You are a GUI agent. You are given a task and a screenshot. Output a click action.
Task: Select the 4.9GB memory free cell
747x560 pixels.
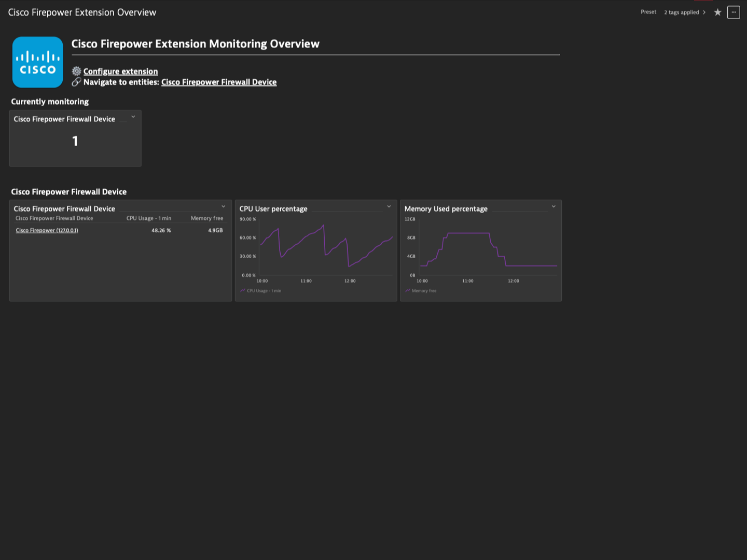click(215, 230)
